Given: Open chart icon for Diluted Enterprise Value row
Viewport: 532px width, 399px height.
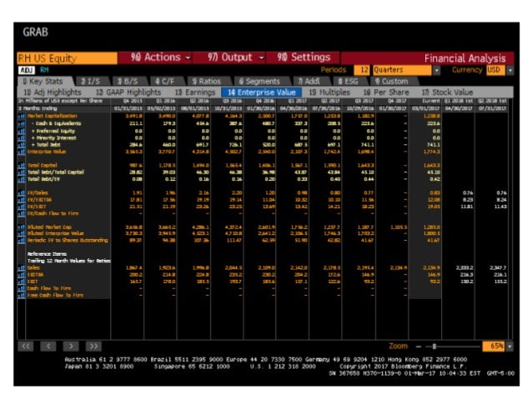Looking at the screenshot, I should 22,233.
